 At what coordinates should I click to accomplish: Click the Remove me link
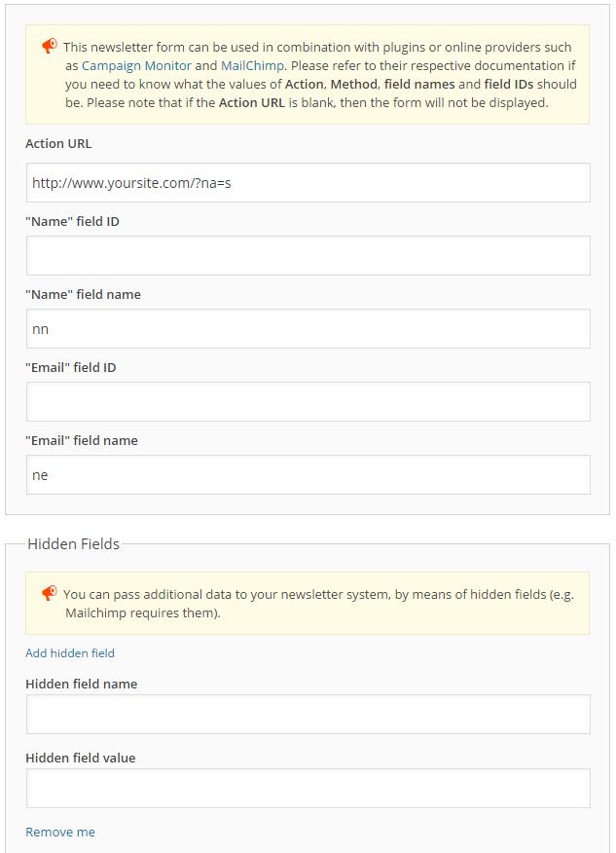60,832
